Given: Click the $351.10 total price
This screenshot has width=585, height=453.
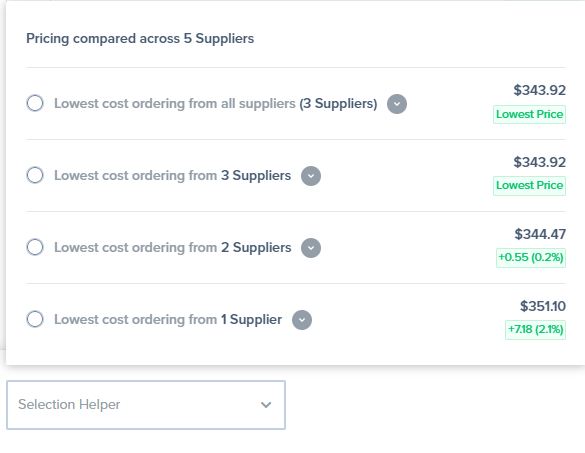Looking at the screenshot, I should tap(543, 306).
